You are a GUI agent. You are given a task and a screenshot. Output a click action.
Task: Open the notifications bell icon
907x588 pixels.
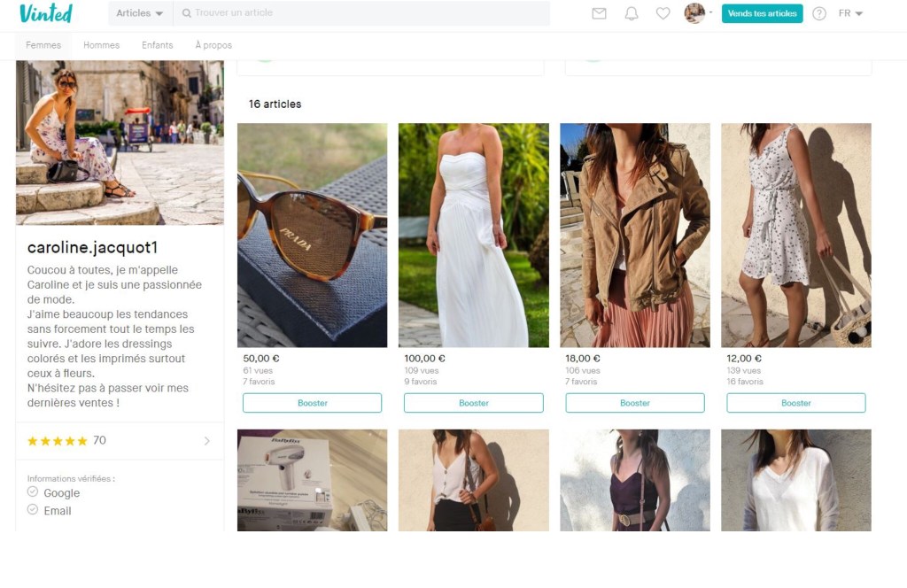coord(631,13)
